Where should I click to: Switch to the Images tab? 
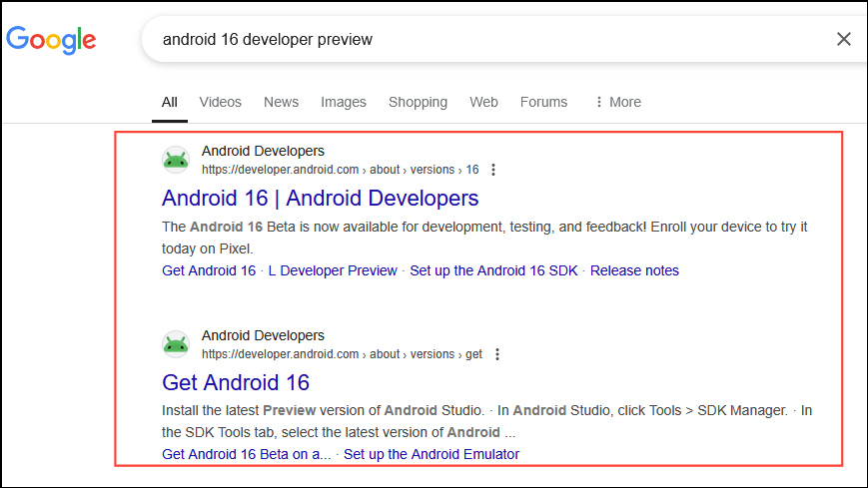[x=344, y=102]
